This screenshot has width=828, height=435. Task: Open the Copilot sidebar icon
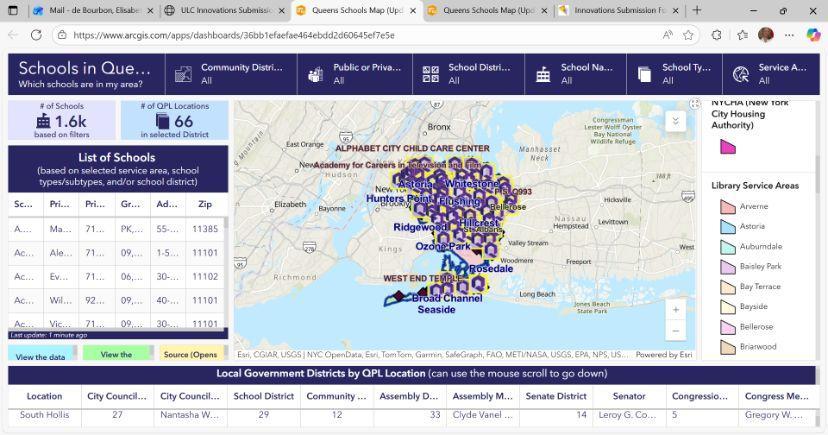pyautogui.click(x=813, y=34)
